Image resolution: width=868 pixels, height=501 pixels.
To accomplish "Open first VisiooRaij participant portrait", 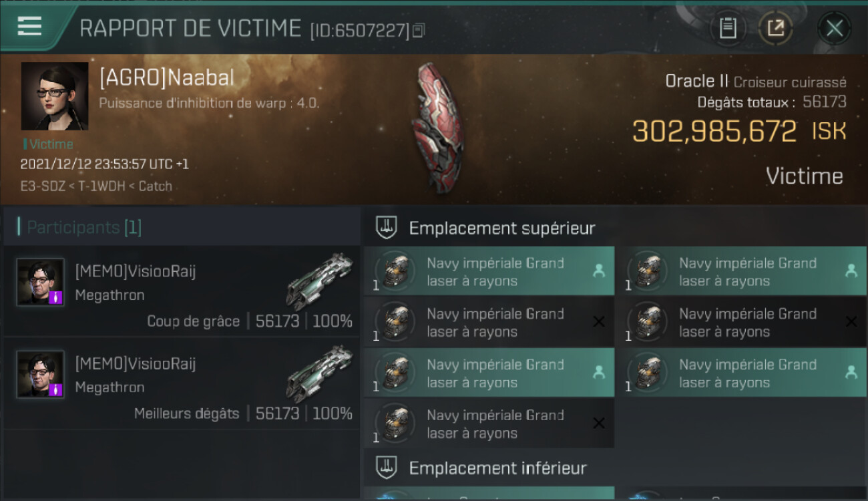I will [41, 282].
